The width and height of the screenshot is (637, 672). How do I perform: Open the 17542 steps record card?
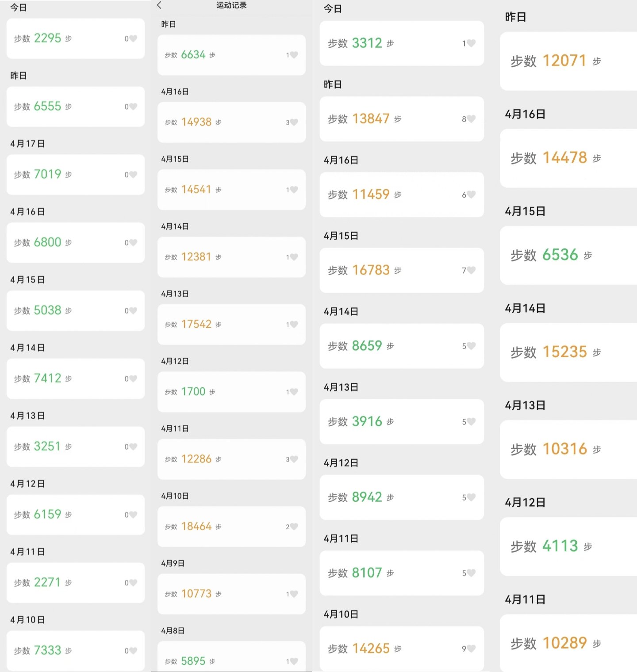231,325
